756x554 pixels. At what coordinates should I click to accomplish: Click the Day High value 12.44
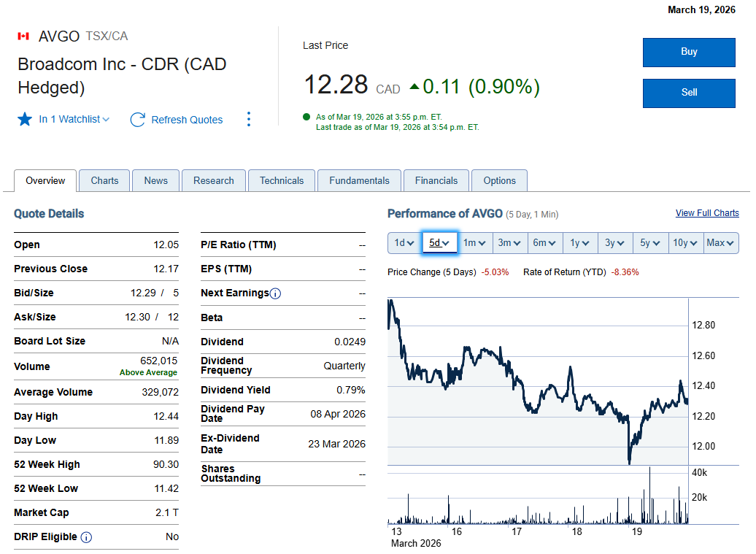coord(166,417)
